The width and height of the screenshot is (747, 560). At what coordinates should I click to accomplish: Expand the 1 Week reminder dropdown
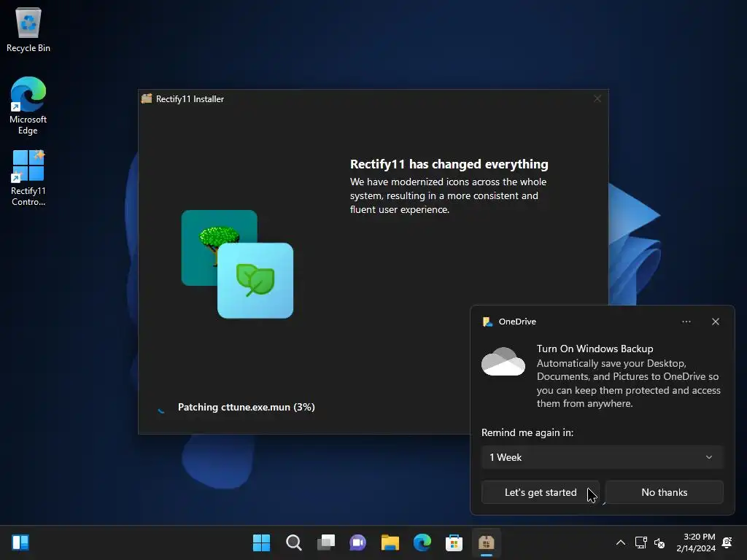602,457
